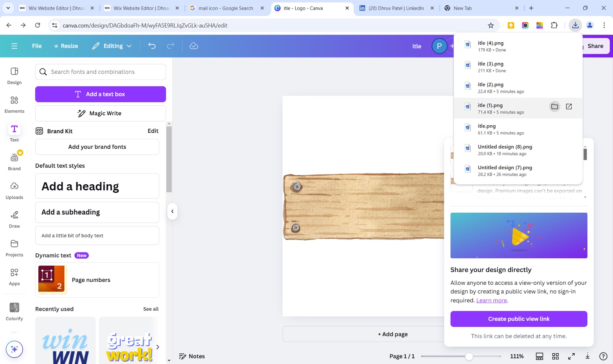Screen dimensions: 613x364
Task: Click the cloud save status icon
Action: (194, 46)
